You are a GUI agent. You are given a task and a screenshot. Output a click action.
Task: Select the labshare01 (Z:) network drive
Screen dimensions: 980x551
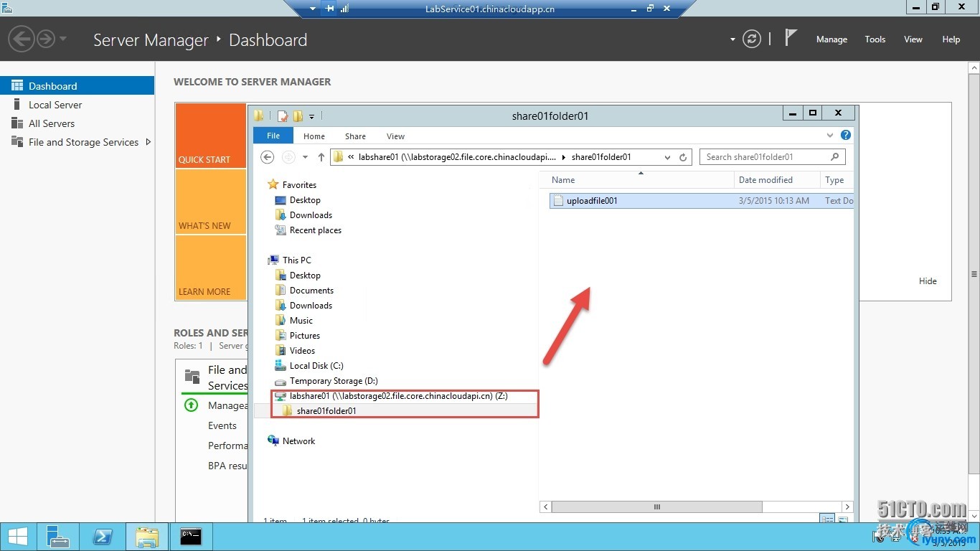[x=398, y=396]
